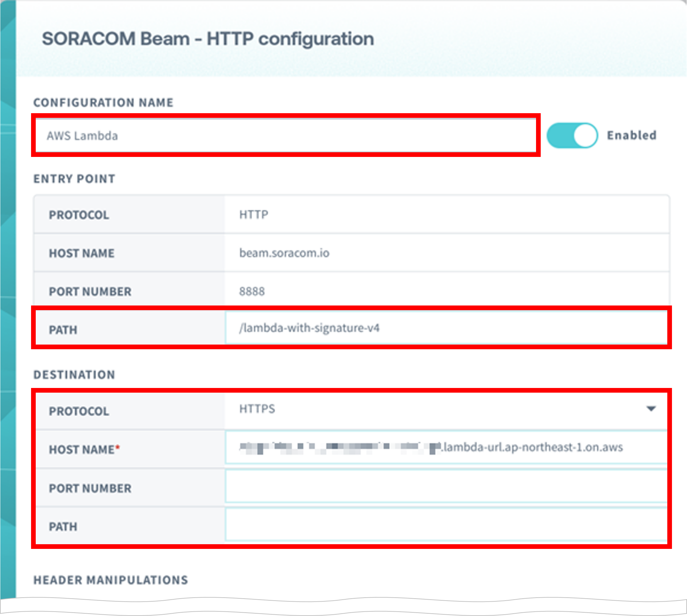Click the lambda-with-signature-v4 path value
The height and width of the screenshot is (616, 687).
click(x=310, y=327)
